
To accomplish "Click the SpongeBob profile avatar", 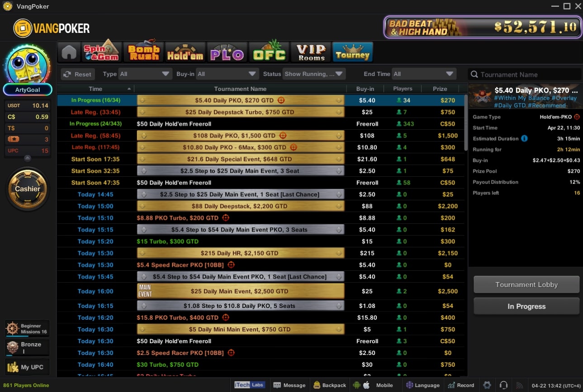I will [28, 65].
